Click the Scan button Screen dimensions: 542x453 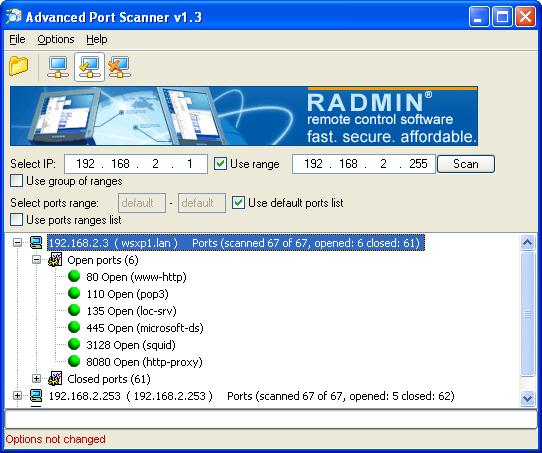466,164
